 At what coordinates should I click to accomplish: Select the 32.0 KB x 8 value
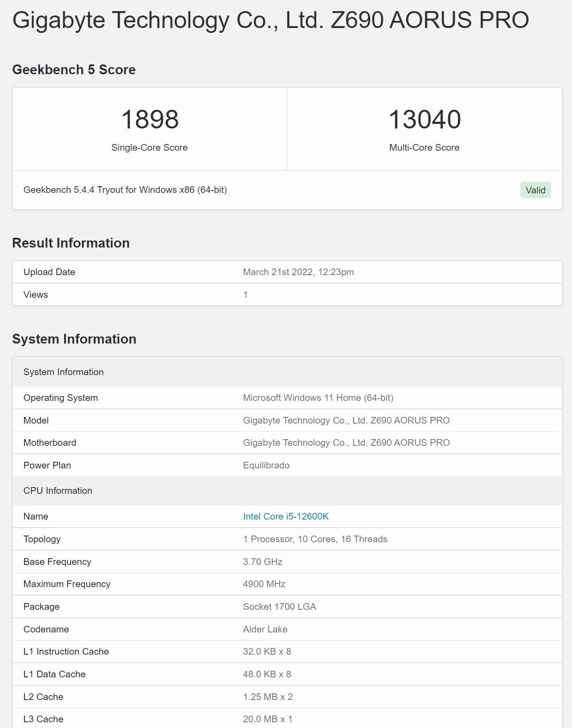[267, 652]
